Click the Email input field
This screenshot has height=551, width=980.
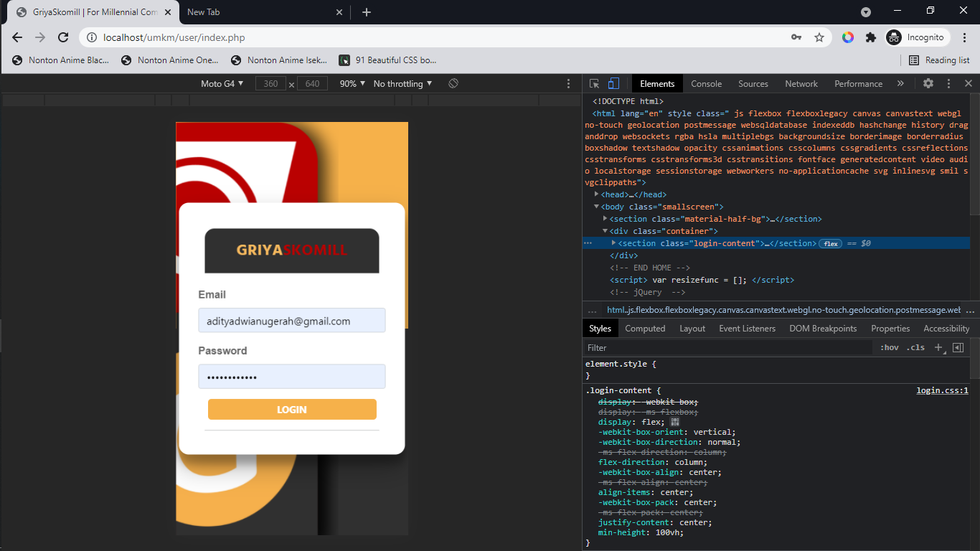coord(291,321)
